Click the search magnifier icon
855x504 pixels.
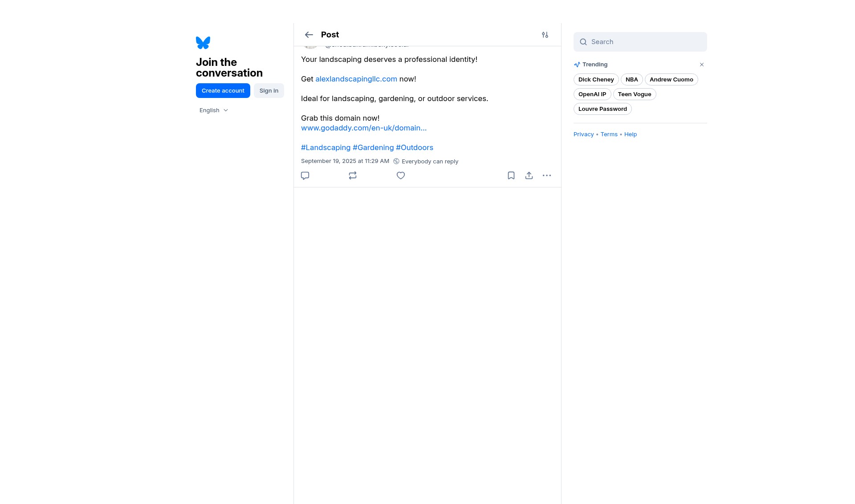(583, 42)
